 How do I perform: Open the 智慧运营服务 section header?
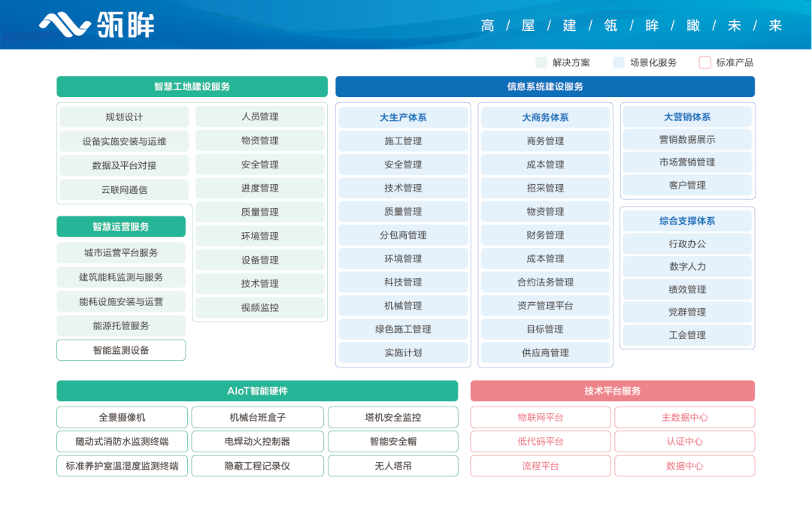(121, 226)
